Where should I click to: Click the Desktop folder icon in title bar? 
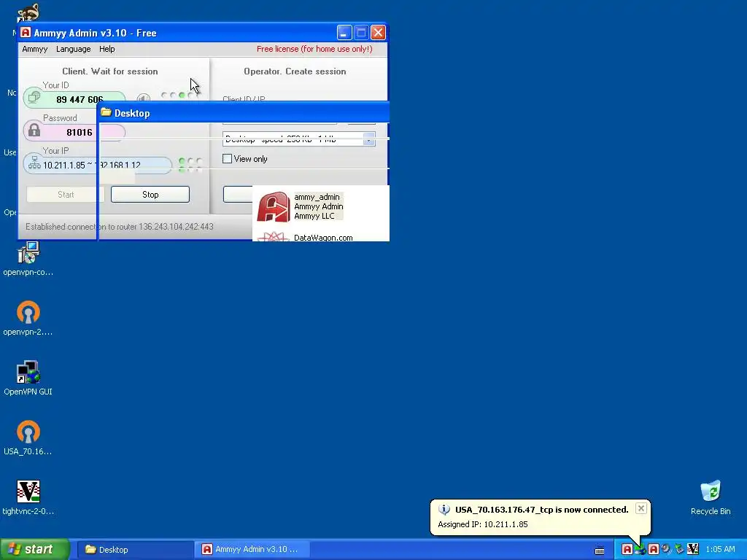point(106,112)
